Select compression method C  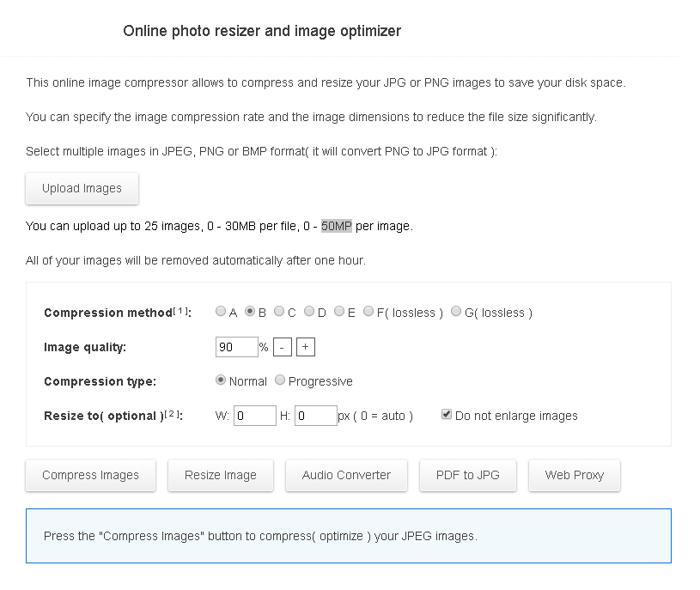[x=278, y=312]
